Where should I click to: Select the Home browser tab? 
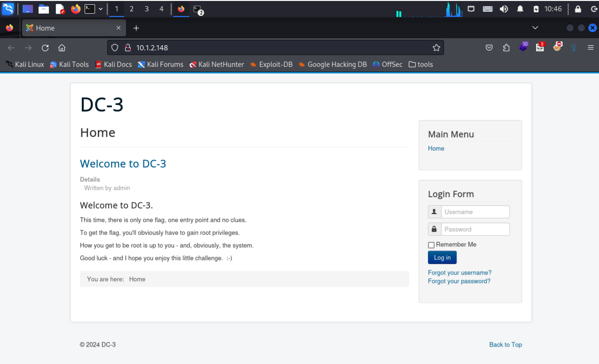(73, 28)
